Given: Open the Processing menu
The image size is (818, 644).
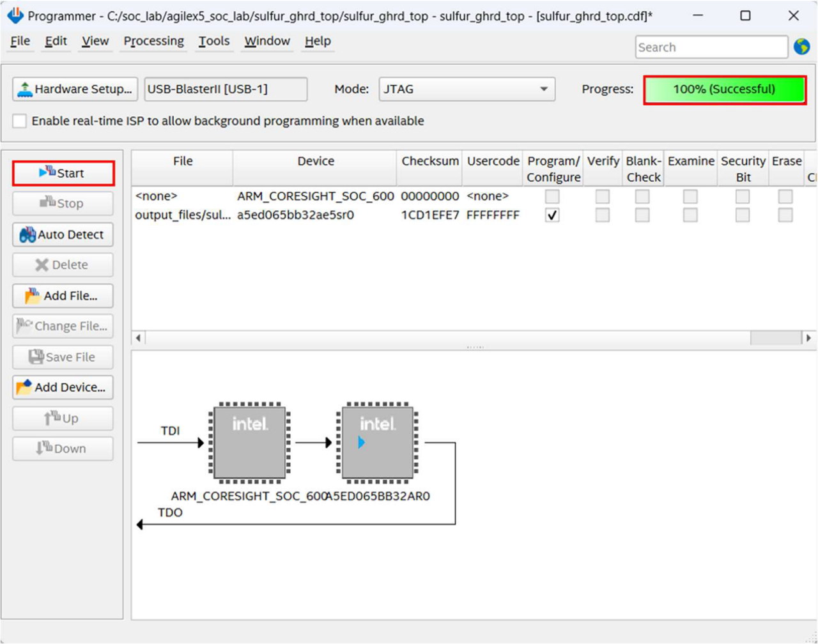Looking at the screenshot, I should point(153,42).
